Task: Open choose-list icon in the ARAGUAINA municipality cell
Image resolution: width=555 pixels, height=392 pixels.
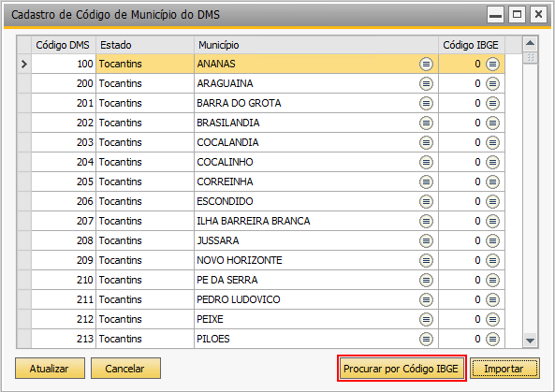Action: 426,84
